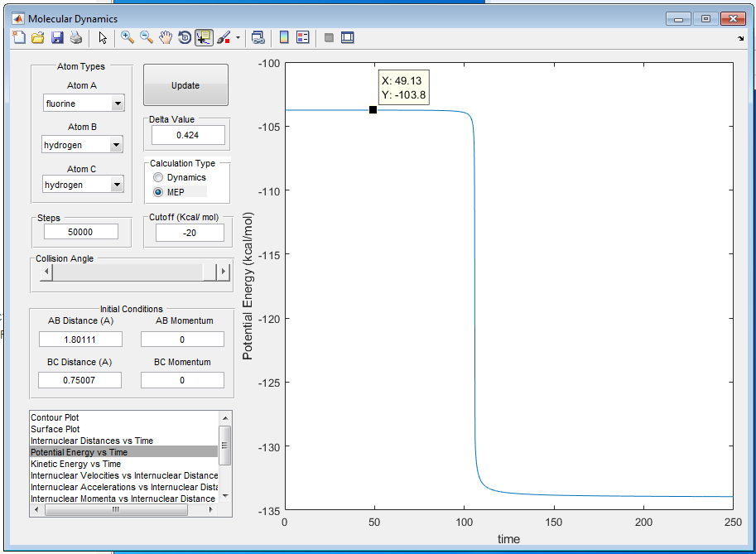Viewport: 756px width, 554px height.
Task: Save the figure with the floppy disk icon
Action: [x=57, y=37]
